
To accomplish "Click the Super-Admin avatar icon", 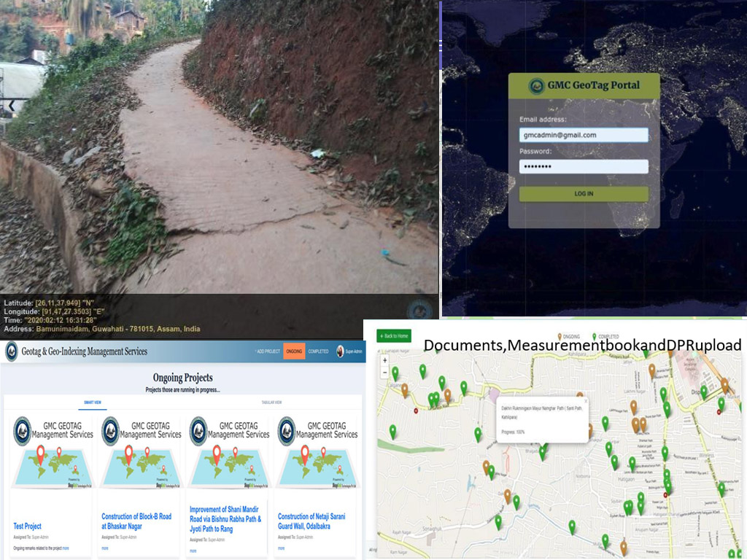I will point(340,351).
